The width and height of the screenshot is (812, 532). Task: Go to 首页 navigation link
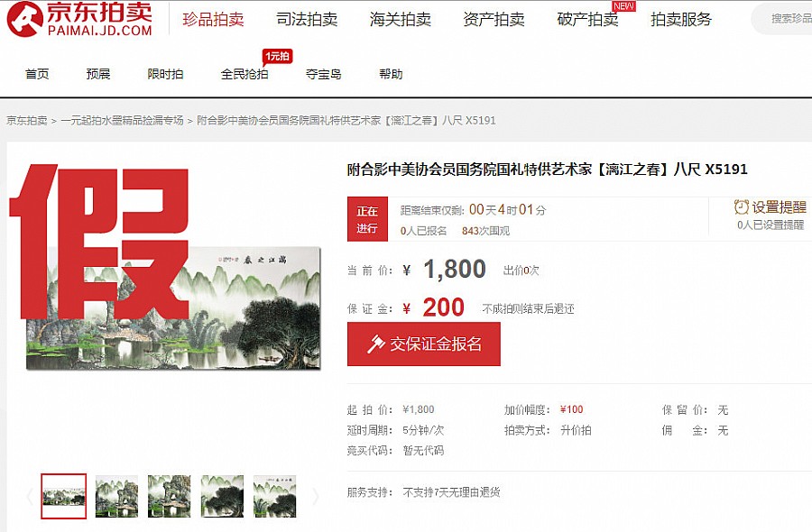point(37,74)
